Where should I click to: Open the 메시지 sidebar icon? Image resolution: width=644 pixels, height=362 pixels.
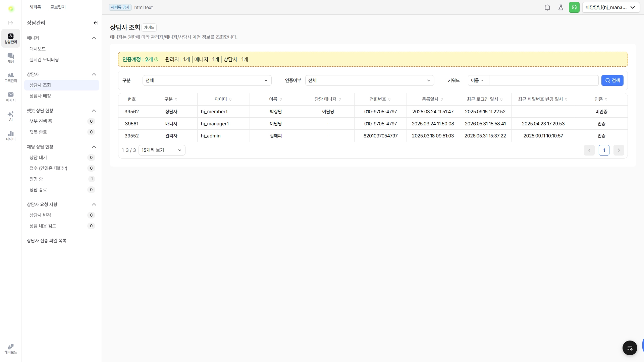(x=11, y=97)
